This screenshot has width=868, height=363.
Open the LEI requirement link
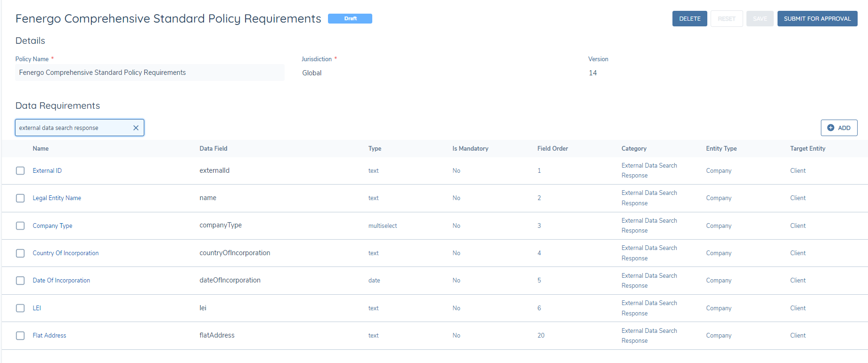(x=37, y=308)
